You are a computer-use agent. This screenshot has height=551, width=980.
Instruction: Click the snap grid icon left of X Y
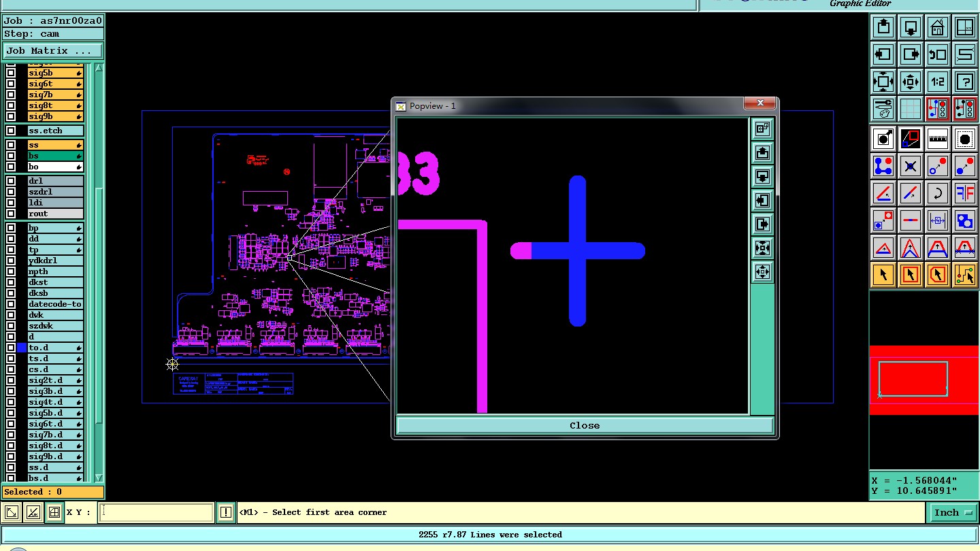[54, 512]
